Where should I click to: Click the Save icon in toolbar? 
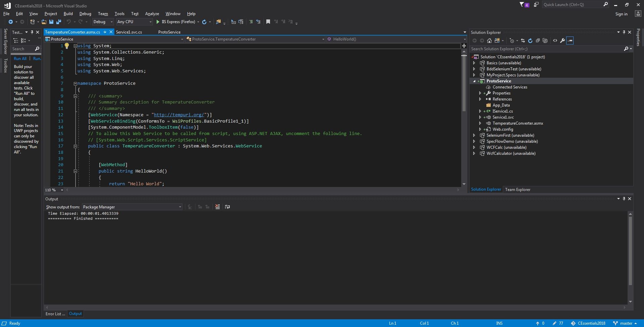click(x=51, y=22)
